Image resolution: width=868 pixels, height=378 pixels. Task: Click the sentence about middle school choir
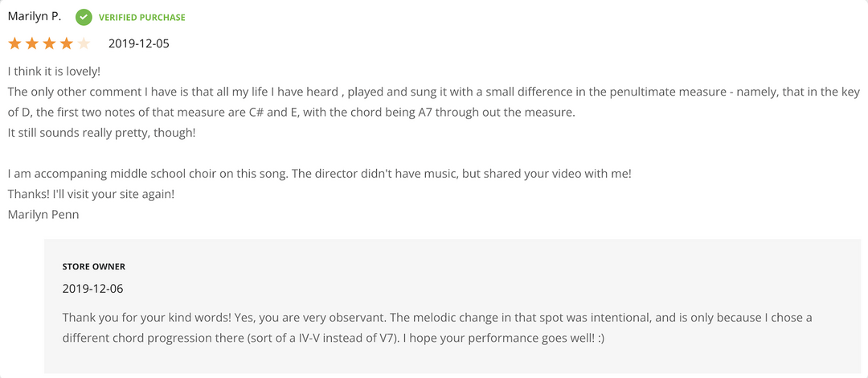(319, 173)
